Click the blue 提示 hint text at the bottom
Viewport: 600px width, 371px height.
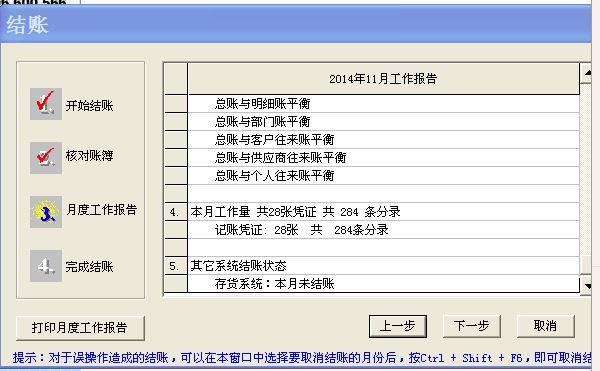tap(302, 358)
